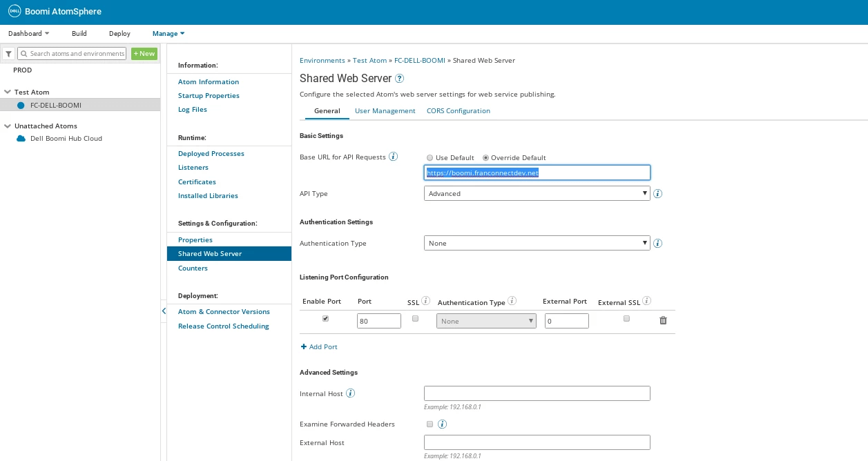Select FC-DELL-BOOMI atom in tree
The height and width of the screenshot is (461, 868).
pos(56,105)
